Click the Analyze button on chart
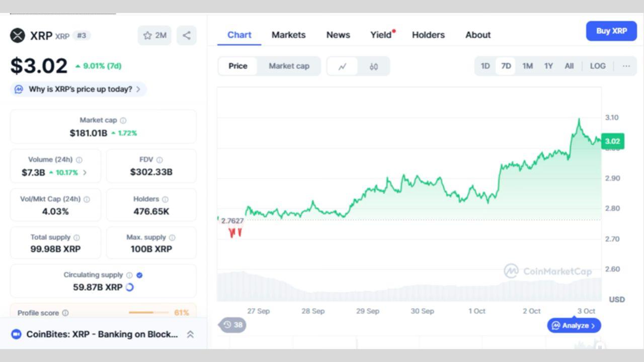Image resolution: width=644 pixels, height=362 pixels. point(574,325)
